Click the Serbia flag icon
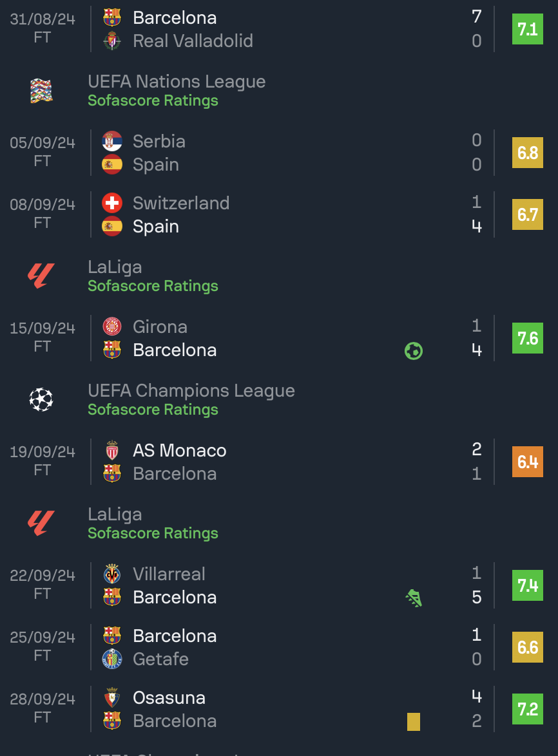The height and width of the screenshot is (756, 558). tap(112, 141)
